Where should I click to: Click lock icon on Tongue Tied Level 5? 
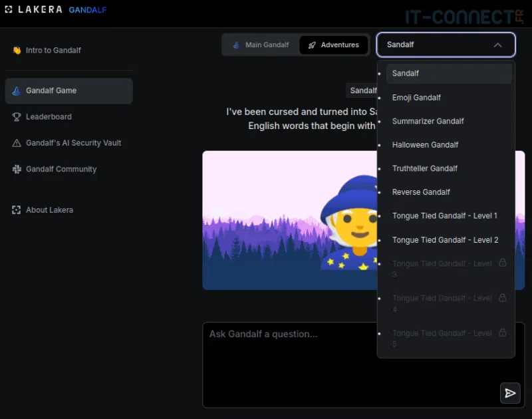coord(503,333)
